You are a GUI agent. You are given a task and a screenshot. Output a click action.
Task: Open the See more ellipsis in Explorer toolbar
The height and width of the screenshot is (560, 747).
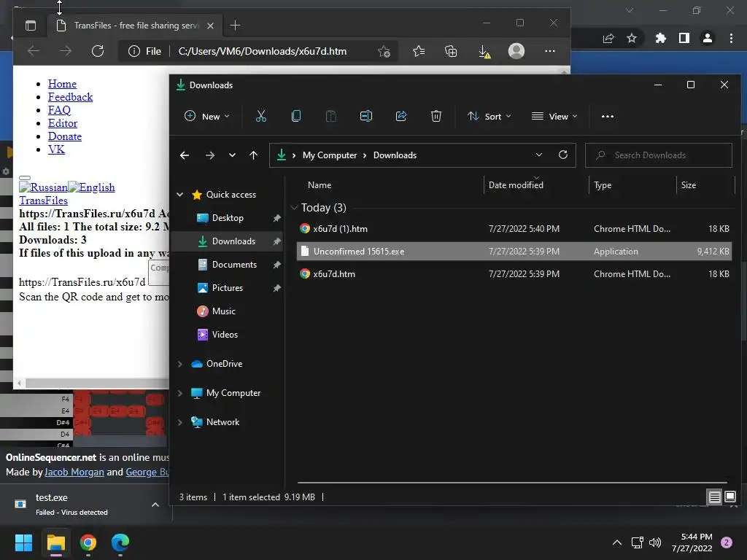tap(608, 116)
